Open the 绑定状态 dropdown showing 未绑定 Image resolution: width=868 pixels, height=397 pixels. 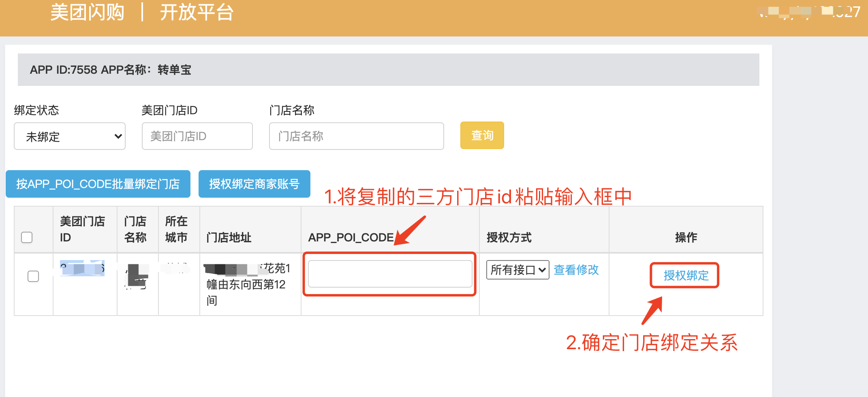[70, 137]
